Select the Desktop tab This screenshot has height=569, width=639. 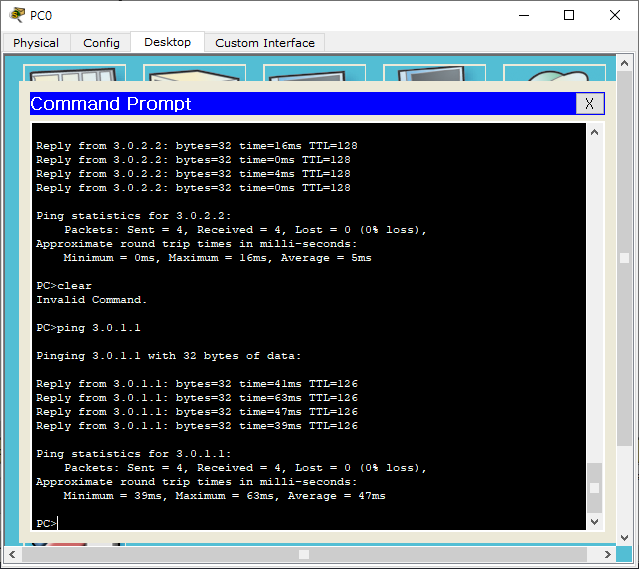click(x=167, y=42)
